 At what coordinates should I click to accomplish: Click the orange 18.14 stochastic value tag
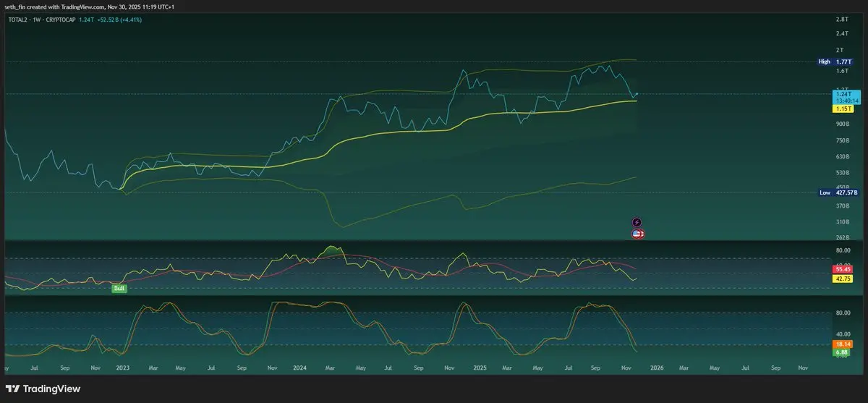coord(843,344)
